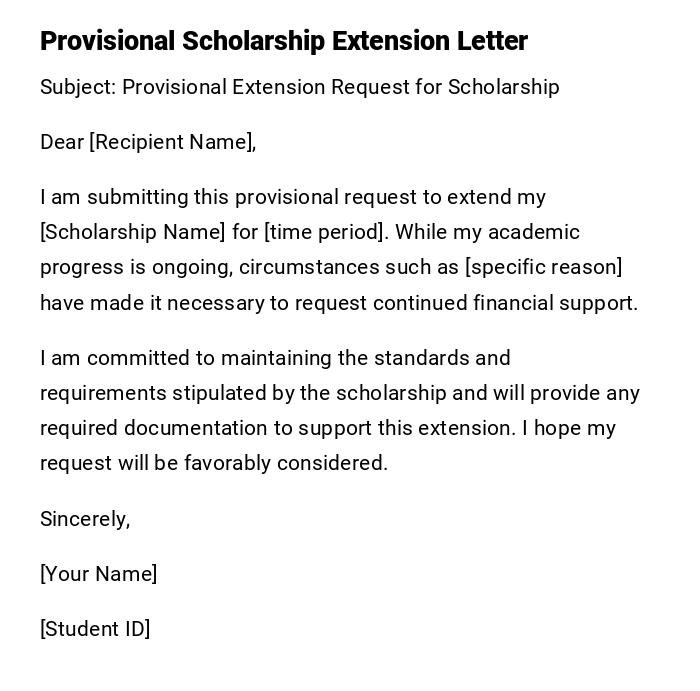This screenshot has height=691, width=700.
Task: Click the Provisional Scholarship Extension Letter heading
Action: (x=283, y=41)
